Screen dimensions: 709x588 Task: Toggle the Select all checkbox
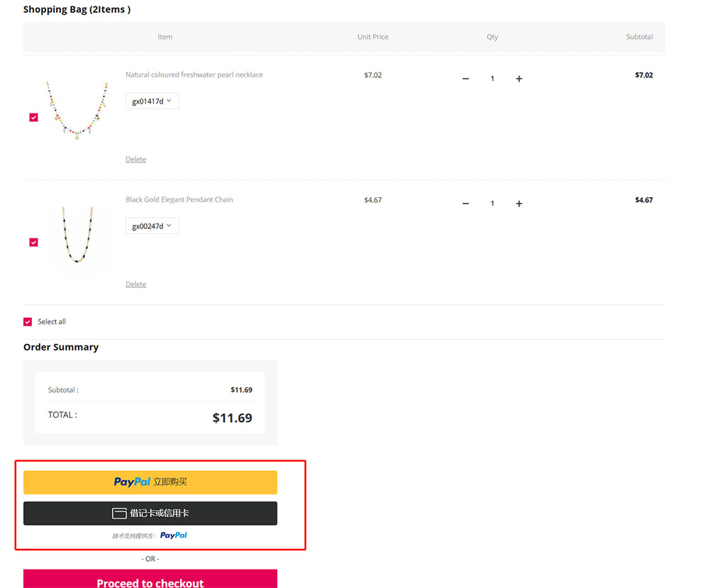[28, 321]
